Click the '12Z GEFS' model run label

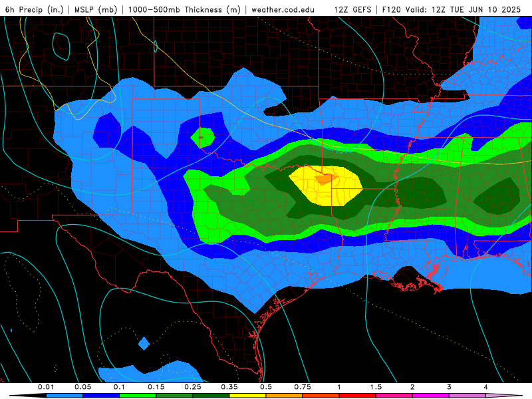point(352,9)
